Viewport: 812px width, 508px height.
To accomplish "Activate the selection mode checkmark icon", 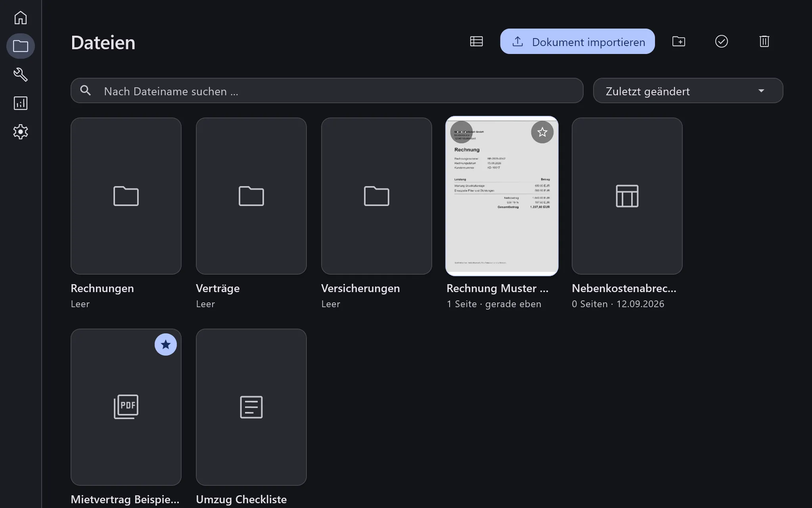I will click(x=722, y=41).
